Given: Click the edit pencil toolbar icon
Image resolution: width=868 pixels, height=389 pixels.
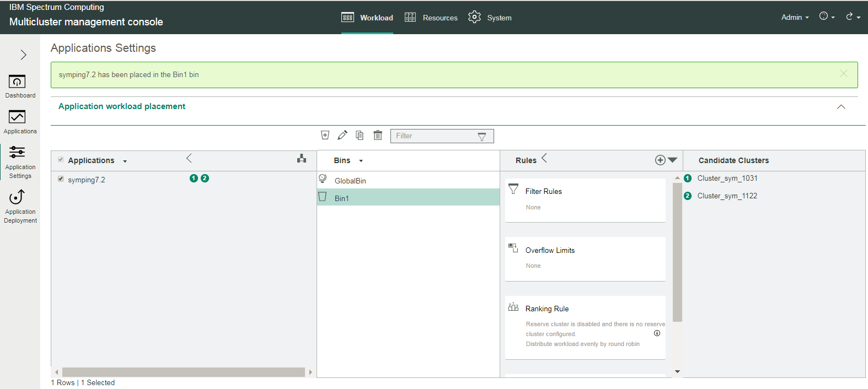Looking at the screenshot, I should point(342,135).
